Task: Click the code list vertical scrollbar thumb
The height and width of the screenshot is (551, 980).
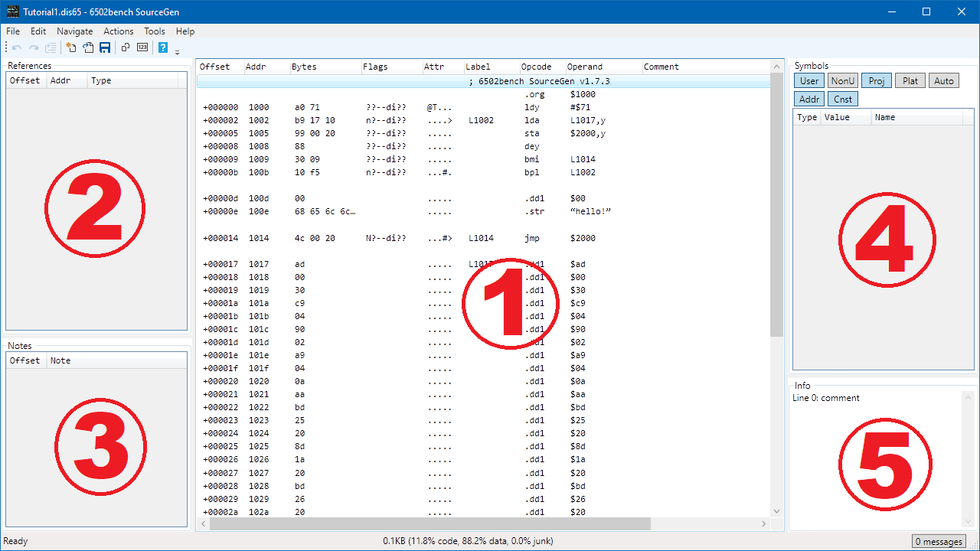Action: tap(776, 205)
